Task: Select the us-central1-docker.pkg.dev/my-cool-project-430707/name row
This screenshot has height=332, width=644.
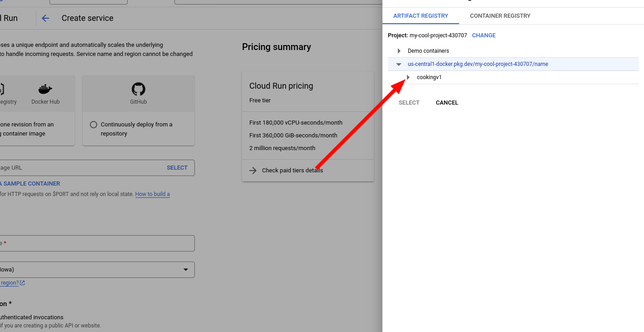Action: pyautogui.click(x=513, y=64)
